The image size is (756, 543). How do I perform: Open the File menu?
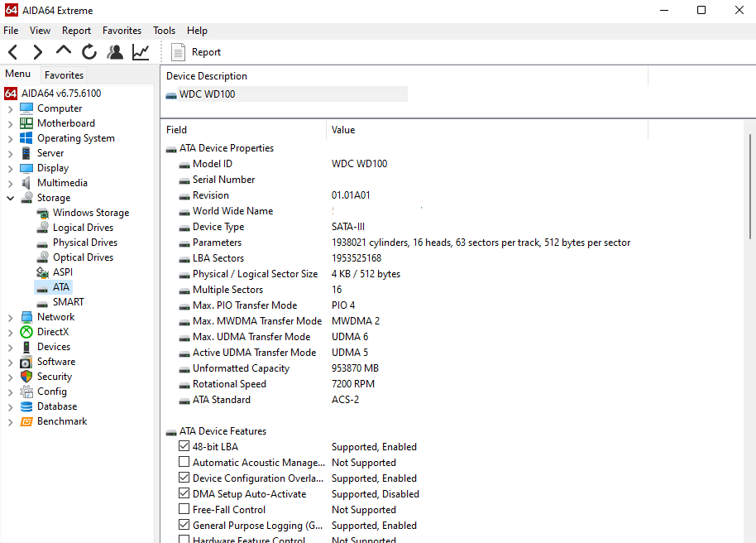(x=11, y=31)
